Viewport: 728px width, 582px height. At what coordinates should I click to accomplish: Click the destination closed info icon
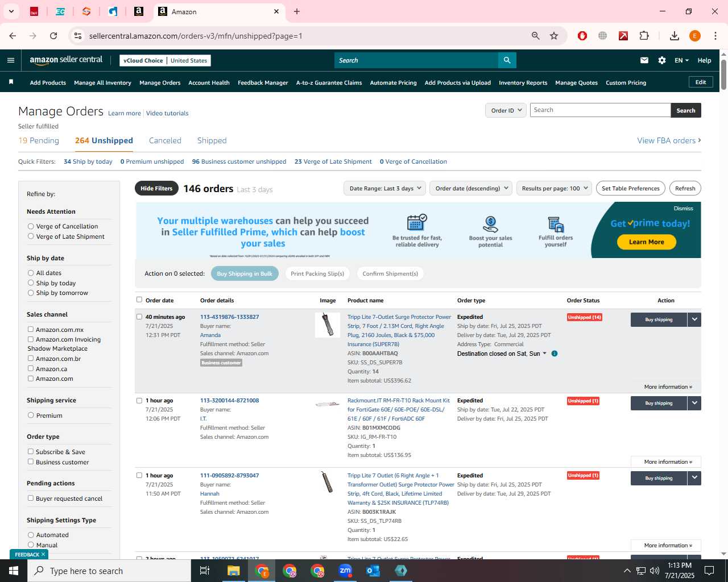point(555,354)
